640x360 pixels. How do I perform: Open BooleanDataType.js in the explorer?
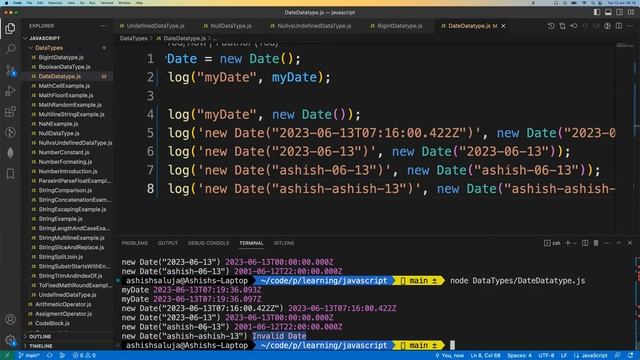point(64,67)
